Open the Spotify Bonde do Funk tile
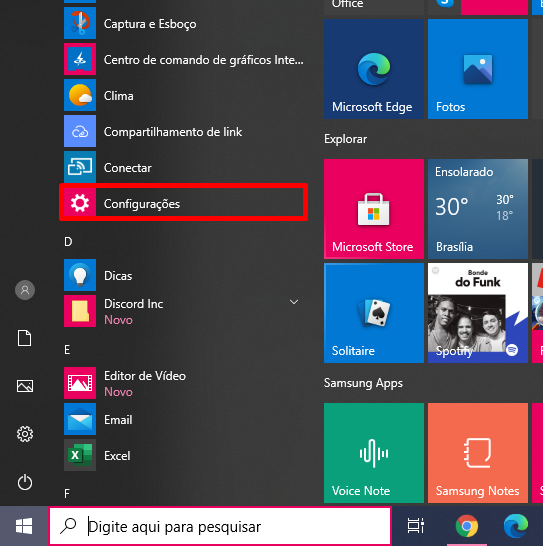543x546 pixels. 478,313
